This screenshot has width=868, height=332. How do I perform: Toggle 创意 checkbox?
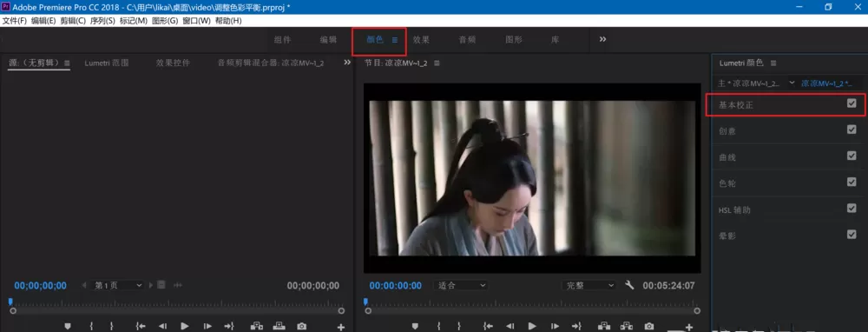coord(852,129)
